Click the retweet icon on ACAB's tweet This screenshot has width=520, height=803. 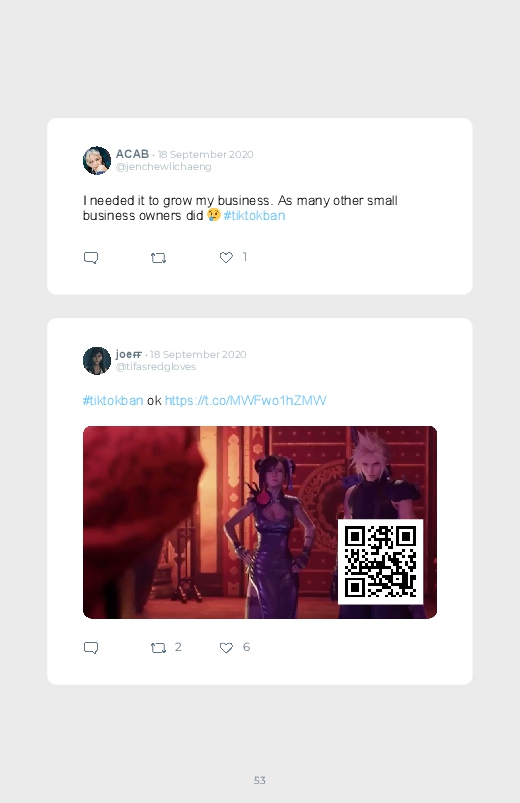point(158,258)
